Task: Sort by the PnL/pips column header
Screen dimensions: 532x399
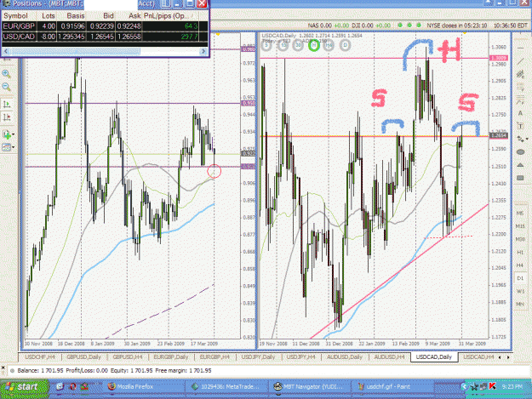Action: point(170,16)
